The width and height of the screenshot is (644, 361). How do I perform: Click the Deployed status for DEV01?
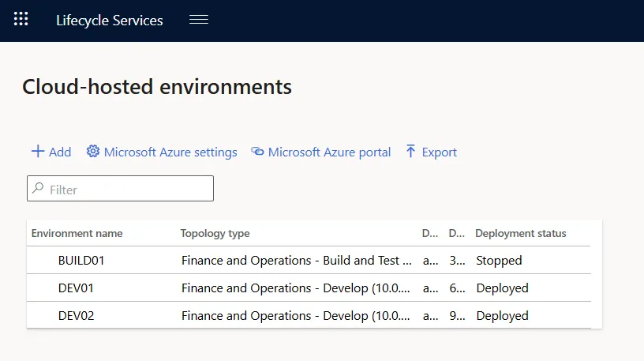coord(502,288)
